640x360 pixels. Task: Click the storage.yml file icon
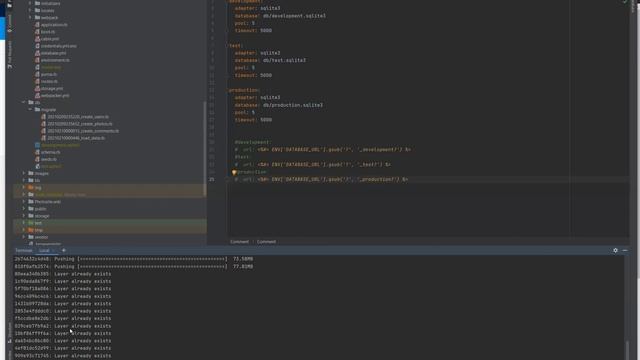click(38, 89)
